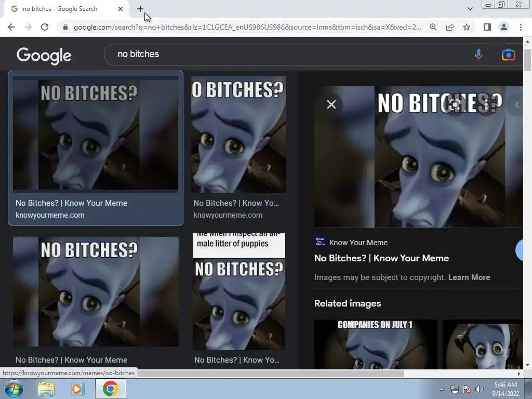Close the image preview panel

click(x=331, y=104)
